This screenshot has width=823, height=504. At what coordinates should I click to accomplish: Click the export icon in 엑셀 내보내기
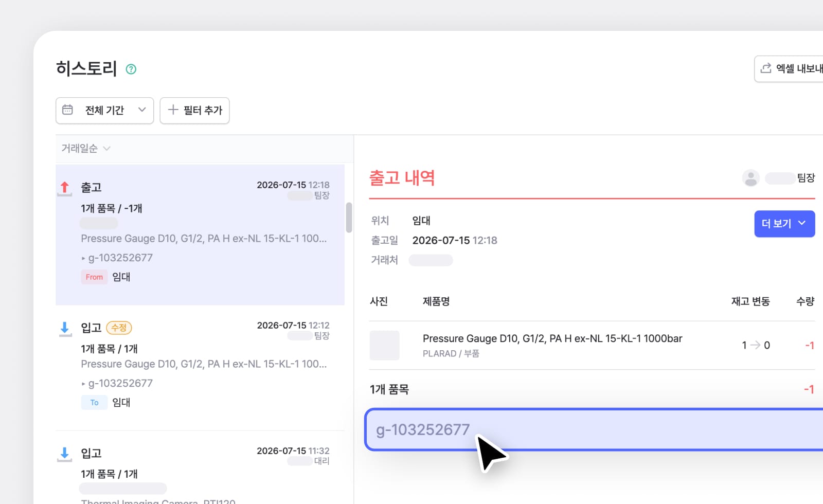[766, 68]
